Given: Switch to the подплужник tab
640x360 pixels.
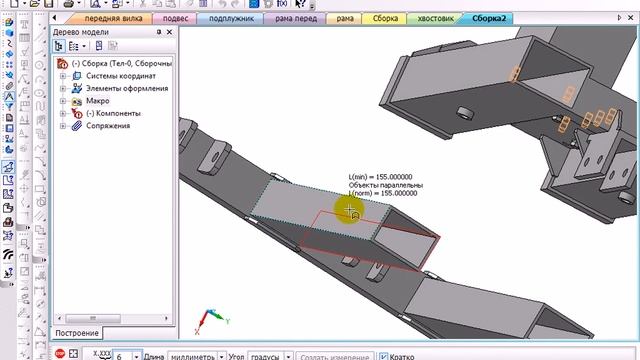Looking at the screenshot, I should point(231,18).
